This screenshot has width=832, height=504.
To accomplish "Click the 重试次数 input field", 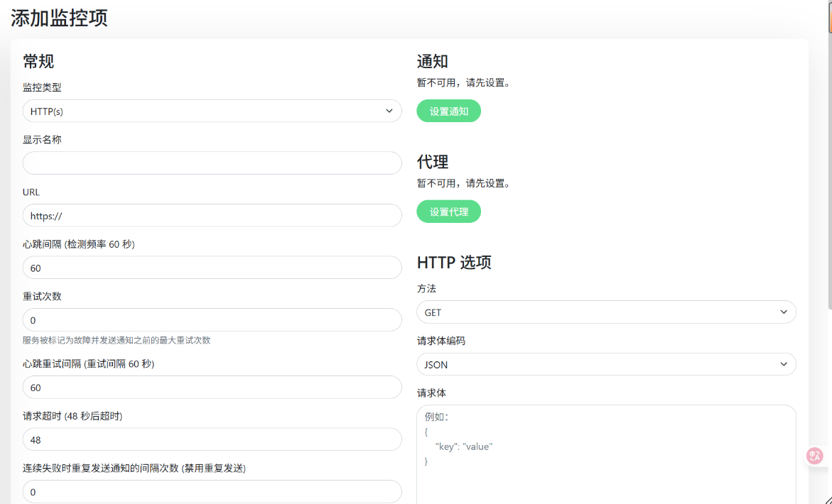I will [x=212, y=320].
